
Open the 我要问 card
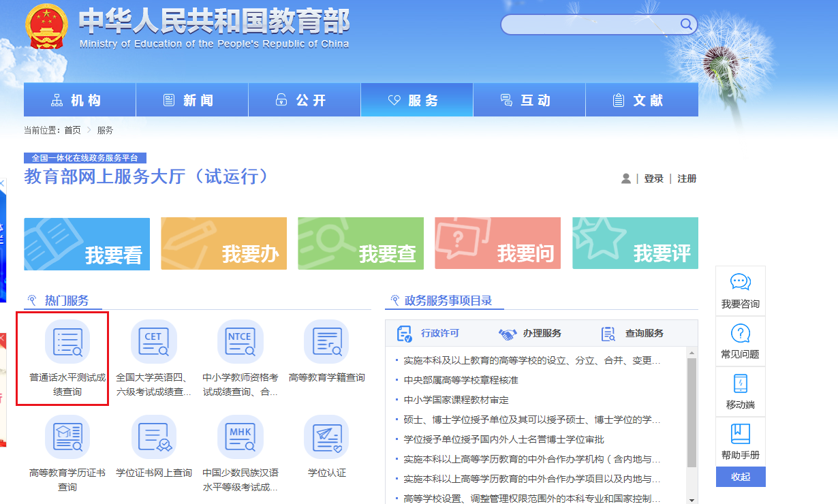pos(497,244)
